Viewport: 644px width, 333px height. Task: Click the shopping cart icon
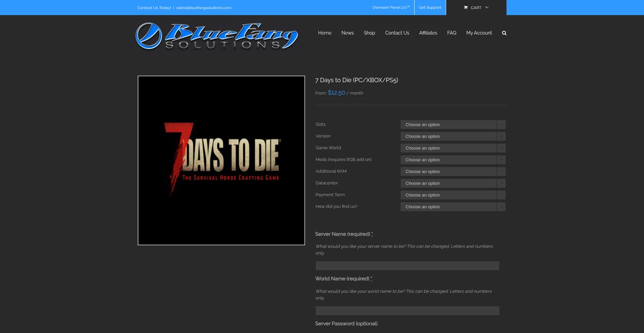(466, 8)
